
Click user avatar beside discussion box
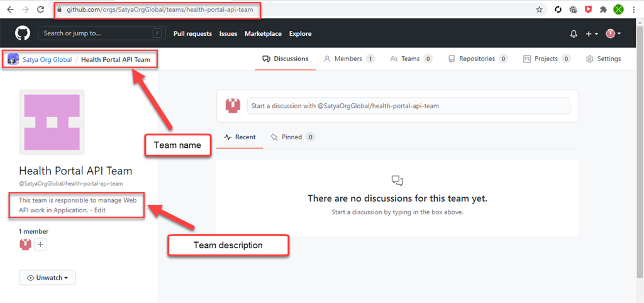[x=233, y=106]
